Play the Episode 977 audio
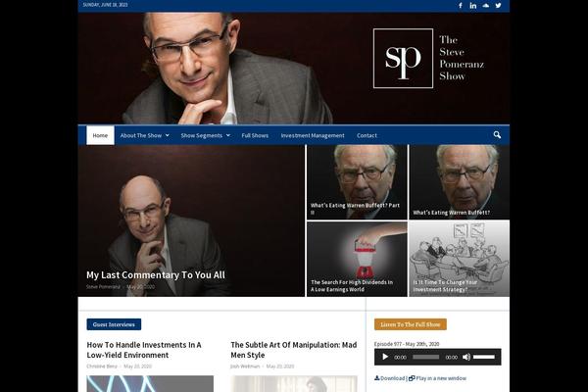This screenshot has width=588, height=392. [385, 357]
